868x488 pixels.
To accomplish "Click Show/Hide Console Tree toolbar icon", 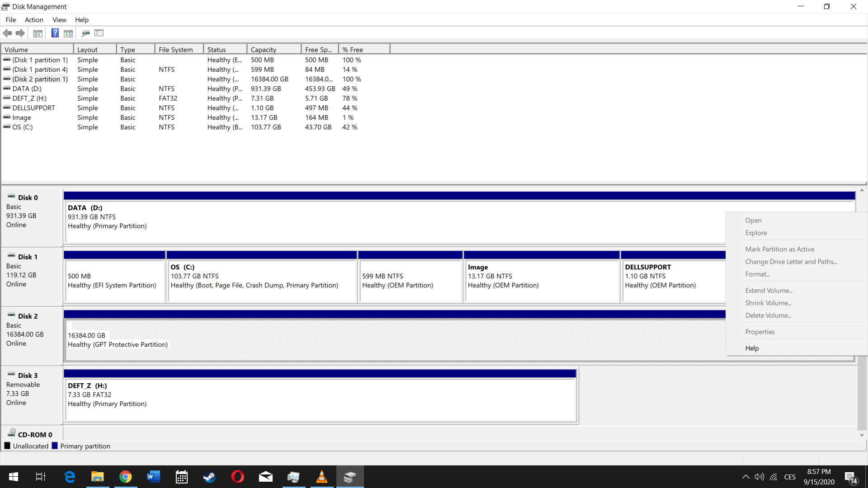I will point(38,33).
